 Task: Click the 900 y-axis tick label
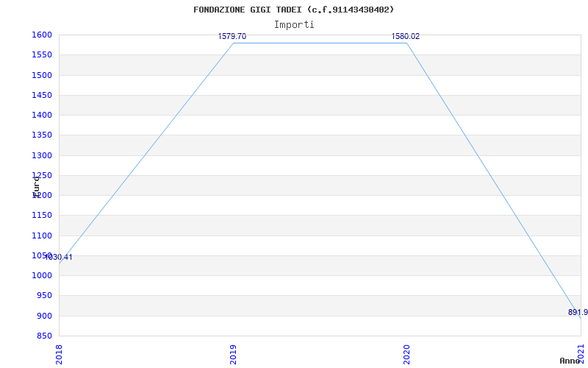click(x=44, y=316)
